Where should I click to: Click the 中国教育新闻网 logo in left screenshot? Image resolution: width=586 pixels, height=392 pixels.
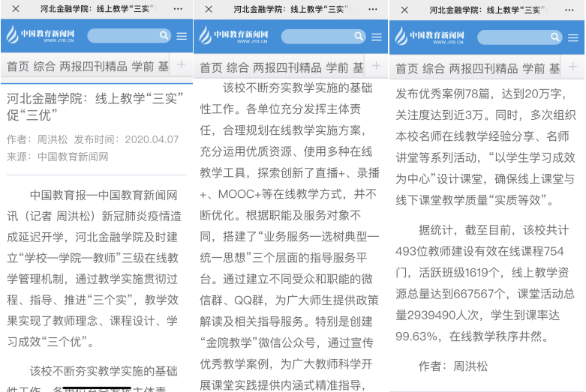click(x=41, y=34)
